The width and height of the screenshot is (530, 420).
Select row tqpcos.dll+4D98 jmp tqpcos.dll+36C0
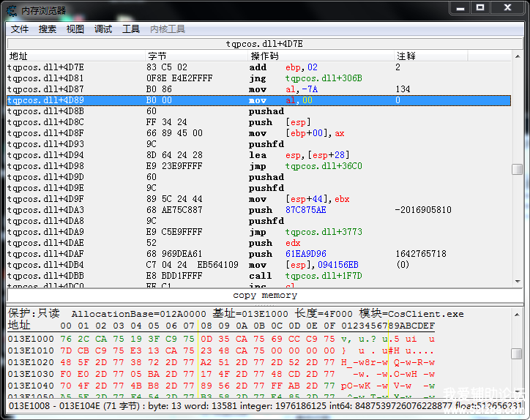[x=258, y=166]
